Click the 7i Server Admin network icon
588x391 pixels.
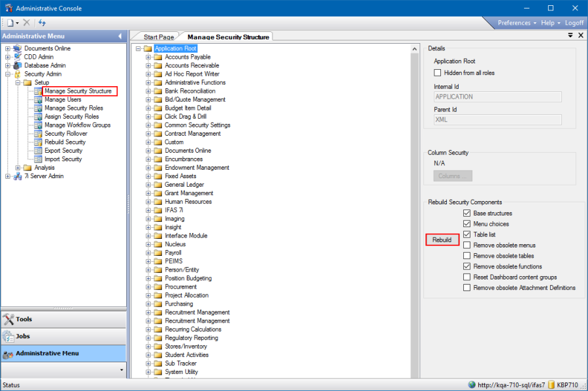[x=17, y=176]
